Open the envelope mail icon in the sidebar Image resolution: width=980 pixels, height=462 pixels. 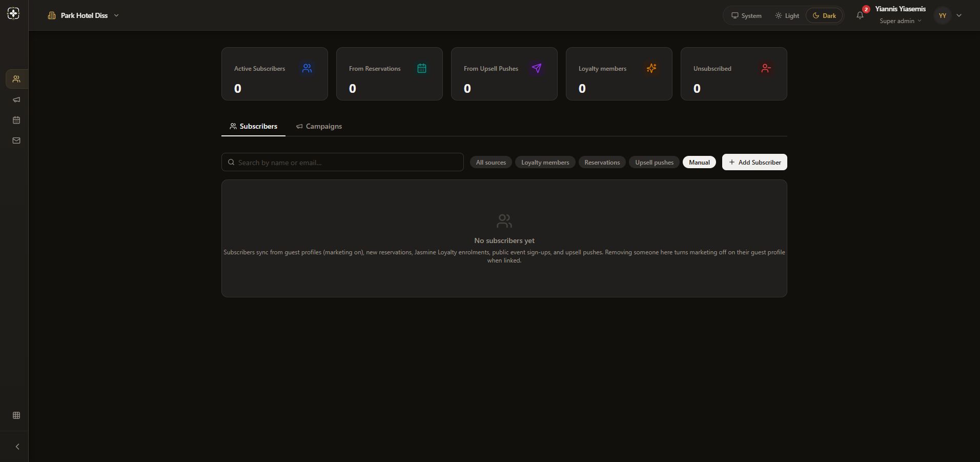16,140
